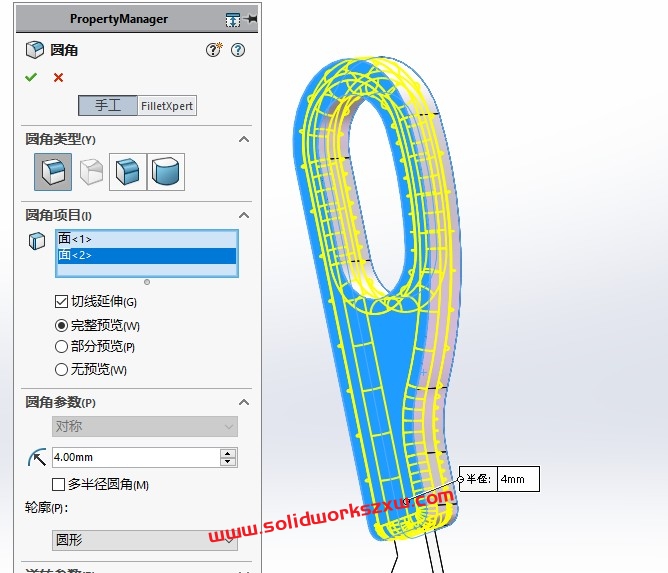Switch to the FilletXpert tab
Image resolution: width=668 pixels, height=573 pixels.
pos(167,106)
